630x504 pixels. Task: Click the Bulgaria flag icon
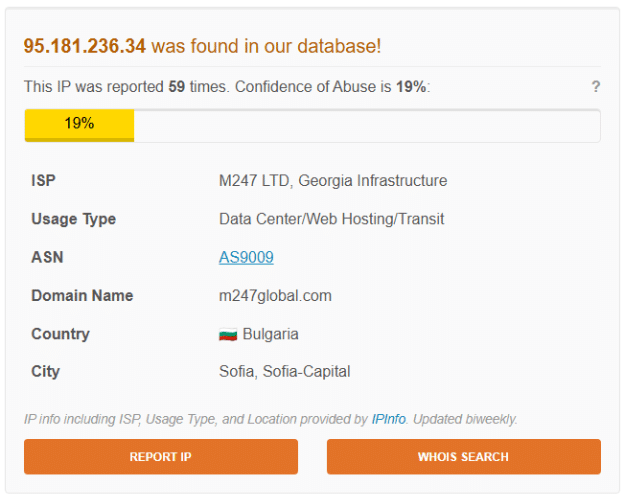tap(228, 334)
